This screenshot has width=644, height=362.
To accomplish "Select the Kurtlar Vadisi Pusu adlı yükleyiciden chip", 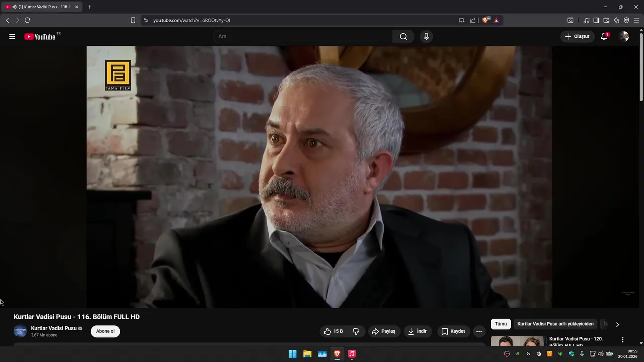I will click(555, 324).
